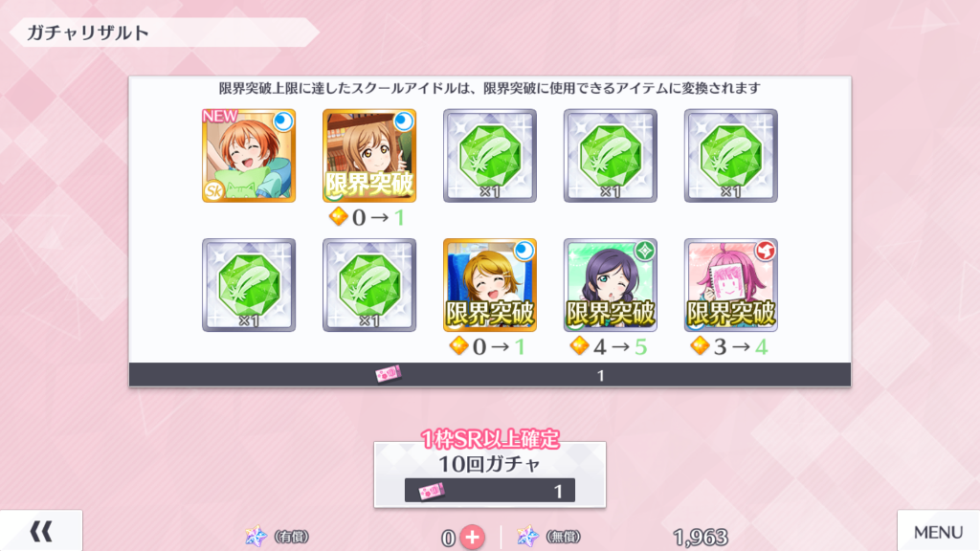Go back with the double-chevron button
This screenshot has width=980, height=551.
41,531
